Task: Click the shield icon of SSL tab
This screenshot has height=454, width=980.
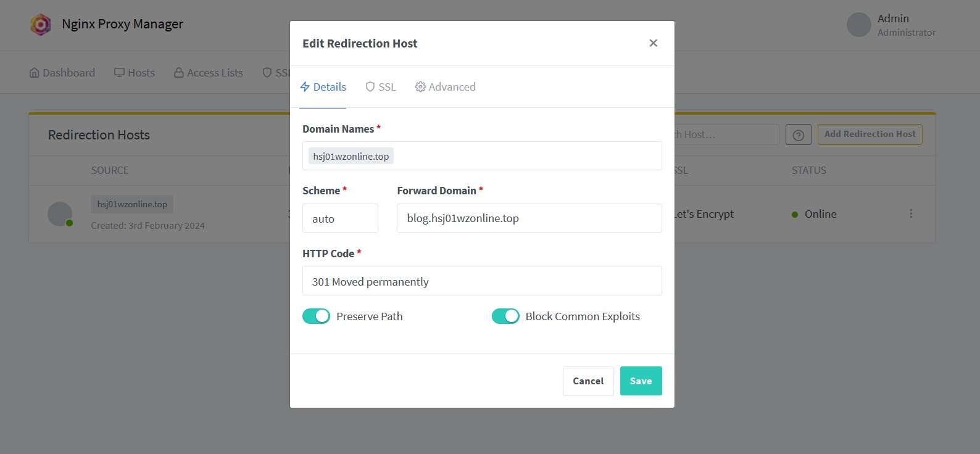Action: 370,87
